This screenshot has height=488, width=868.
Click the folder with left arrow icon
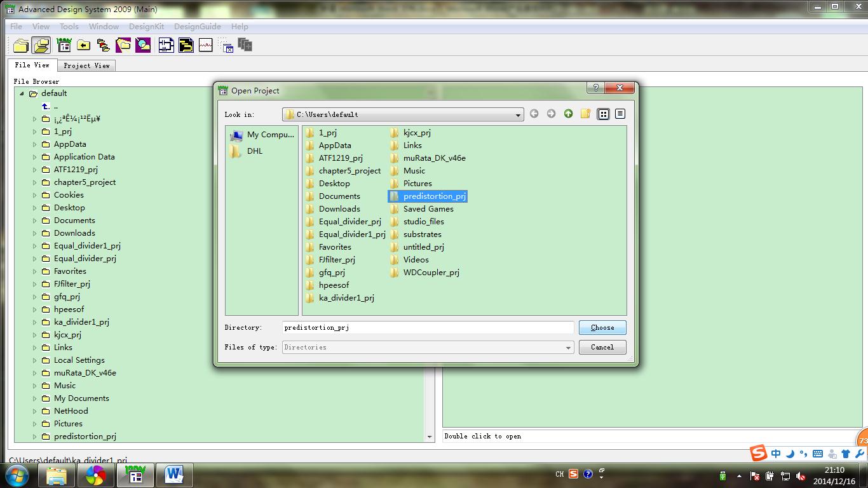tap(83, 45)
